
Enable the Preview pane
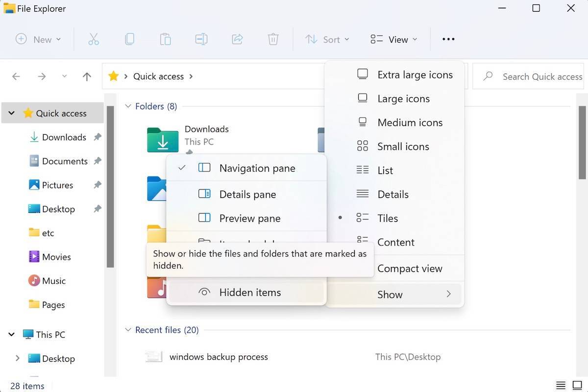click(x=249, y=219)
